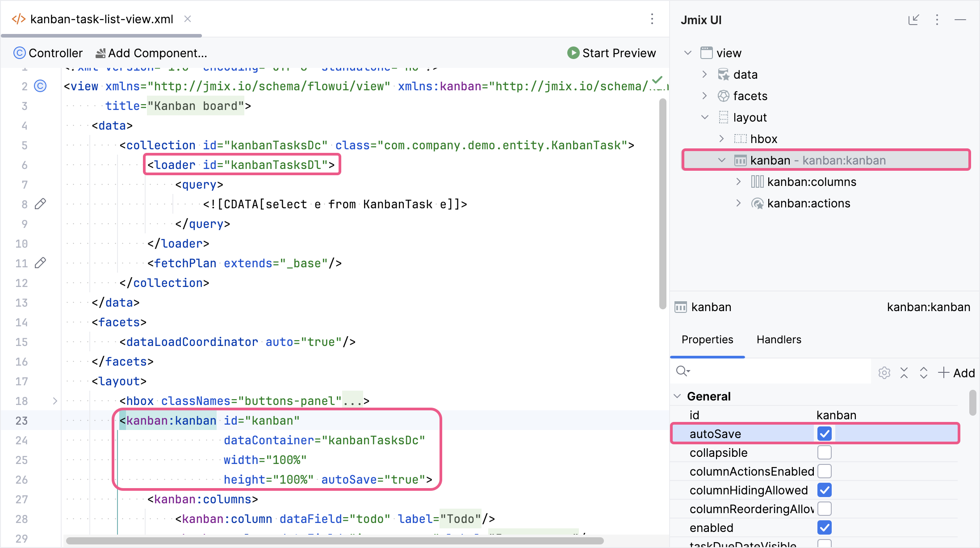Scroll down in the Properties panel
Image resolution: width=980 pixels, height=548 pixels.
point(971,505)
